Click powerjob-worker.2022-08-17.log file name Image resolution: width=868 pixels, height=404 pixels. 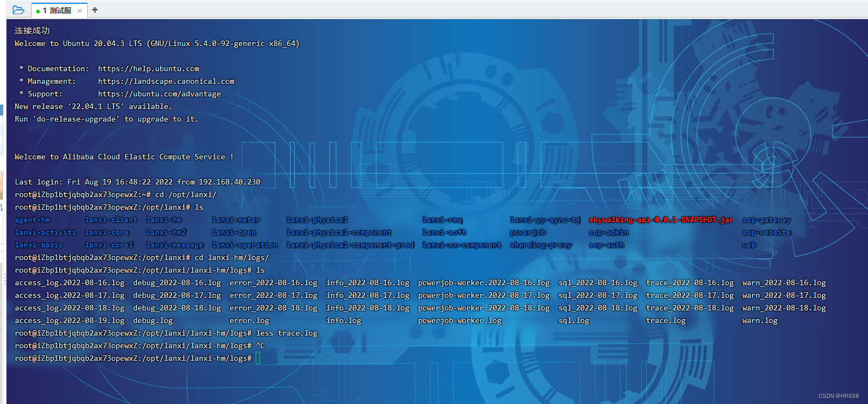(484, 295)
